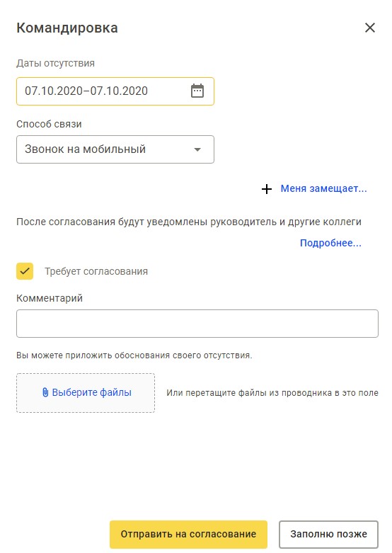Expand the Способ связи dropdown arrow
Viewport: 392px width, 553px height.
(x=197, y=149)
